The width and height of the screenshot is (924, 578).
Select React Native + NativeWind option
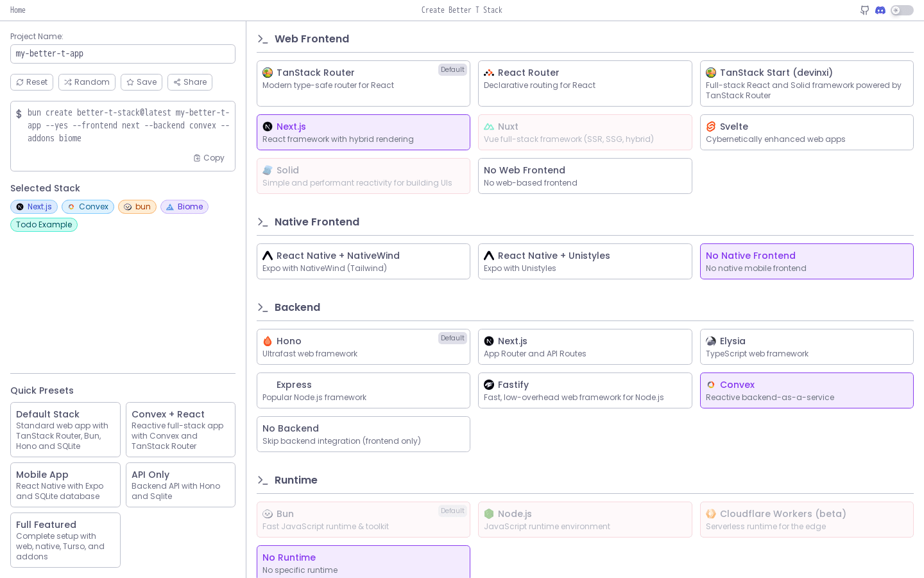pos(363,261)
